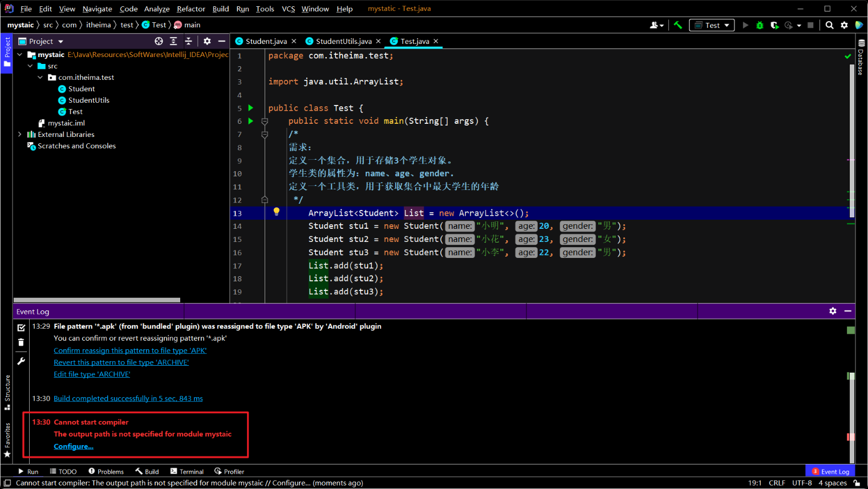Toggle the Favorites tool window
This screenshot has height=489, width=868.
(x=7, y=440)
